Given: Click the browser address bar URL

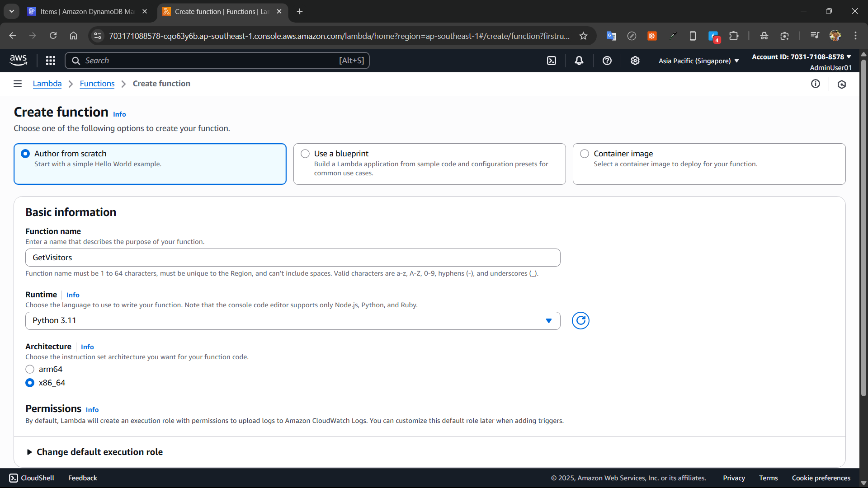Looking at the screenshot, I should pyautogui.click(x=339, y=36).
